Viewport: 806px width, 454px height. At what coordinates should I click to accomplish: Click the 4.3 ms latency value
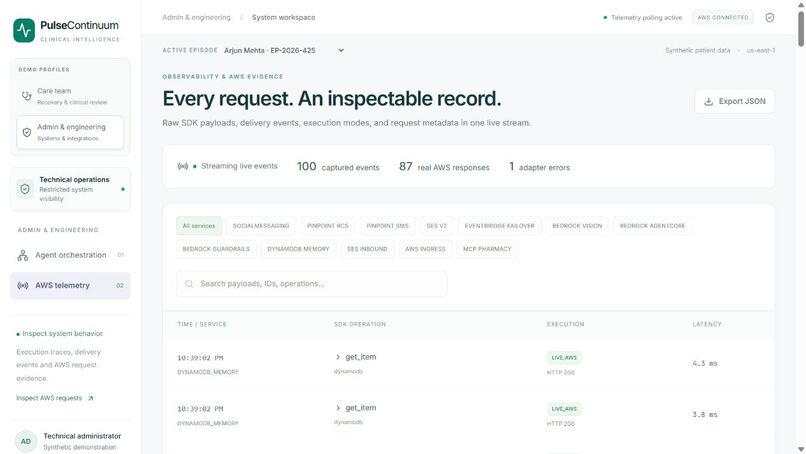click(705, 364)
